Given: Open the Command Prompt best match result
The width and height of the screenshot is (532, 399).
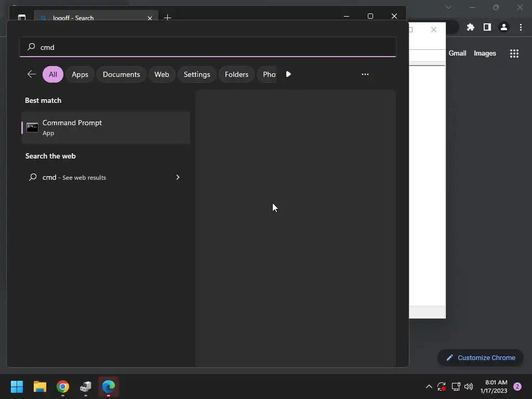Looking at the screenshot, I should tap(105, 128).
